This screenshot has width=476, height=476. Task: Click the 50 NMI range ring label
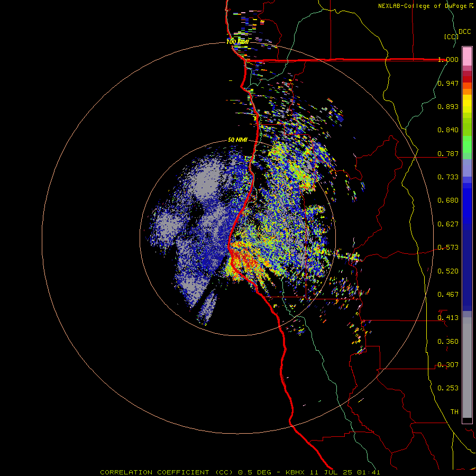pyautogui.click(x=237, y=140)
